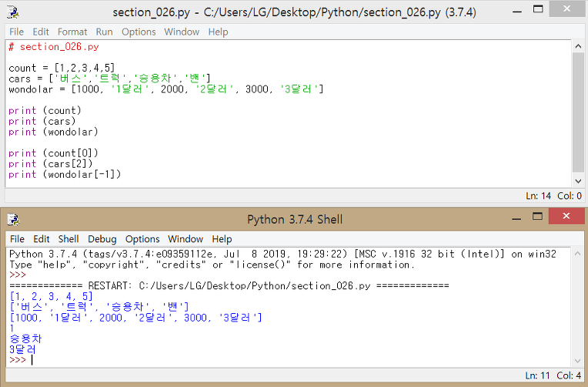Click the code line 'print (wondolar)'

(53, 132)
